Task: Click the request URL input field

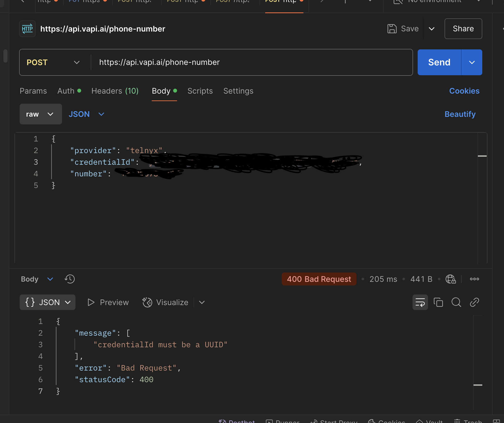Action: [251, 62]
